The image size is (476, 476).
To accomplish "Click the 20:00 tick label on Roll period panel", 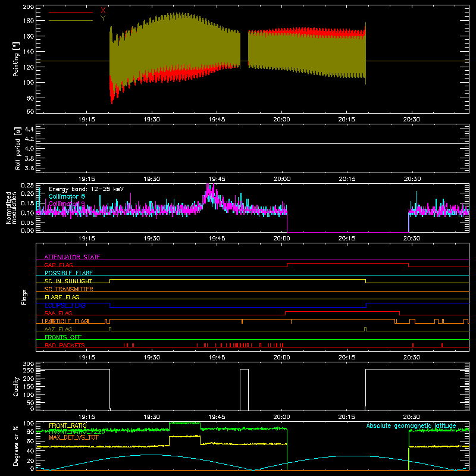I will point(281,179).
